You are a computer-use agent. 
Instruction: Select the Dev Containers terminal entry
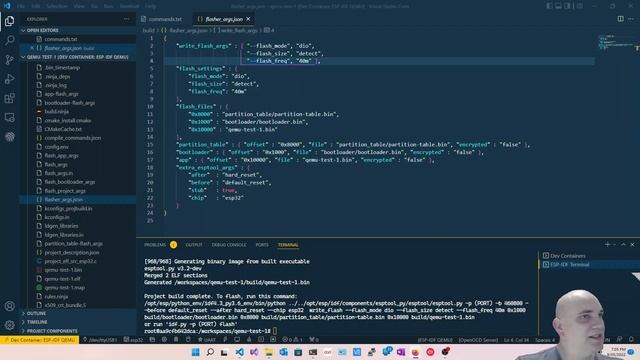click(x=590, y=256)
